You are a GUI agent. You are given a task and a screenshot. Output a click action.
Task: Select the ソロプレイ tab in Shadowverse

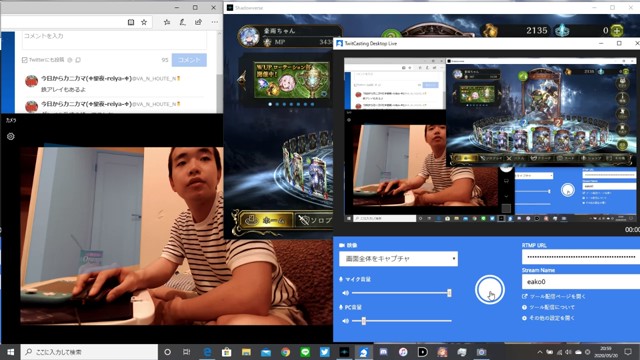(314, 220)
